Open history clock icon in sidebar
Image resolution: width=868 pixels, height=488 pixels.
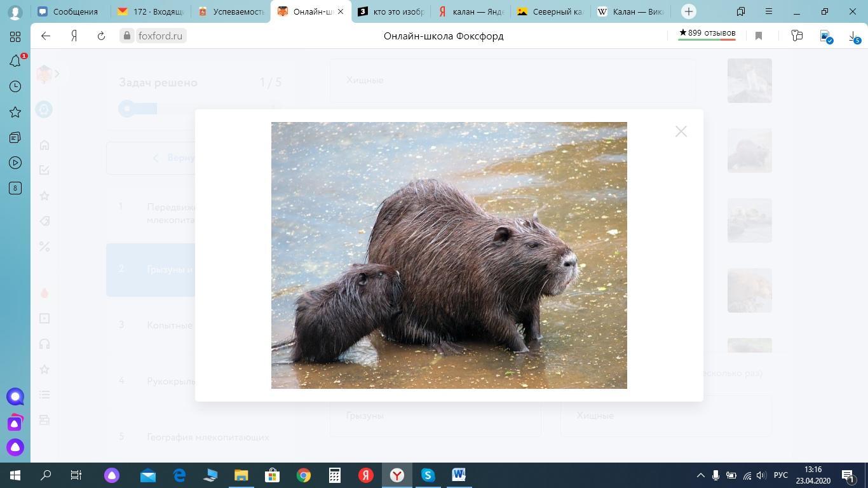pos(15,86)
